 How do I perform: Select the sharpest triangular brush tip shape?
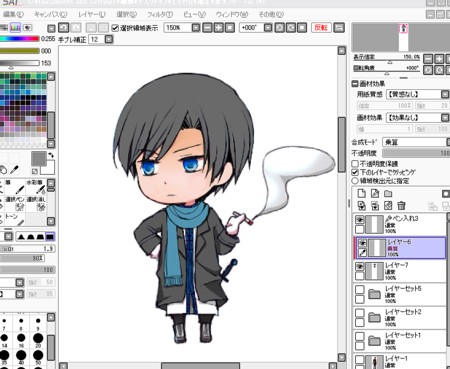(x=21, y=237)
